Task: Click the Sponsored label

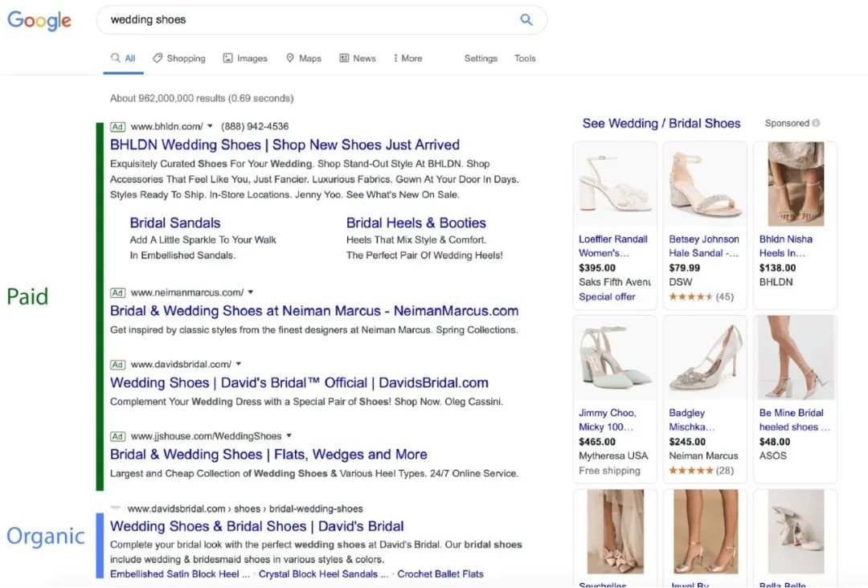Action: tap(787, 124)
